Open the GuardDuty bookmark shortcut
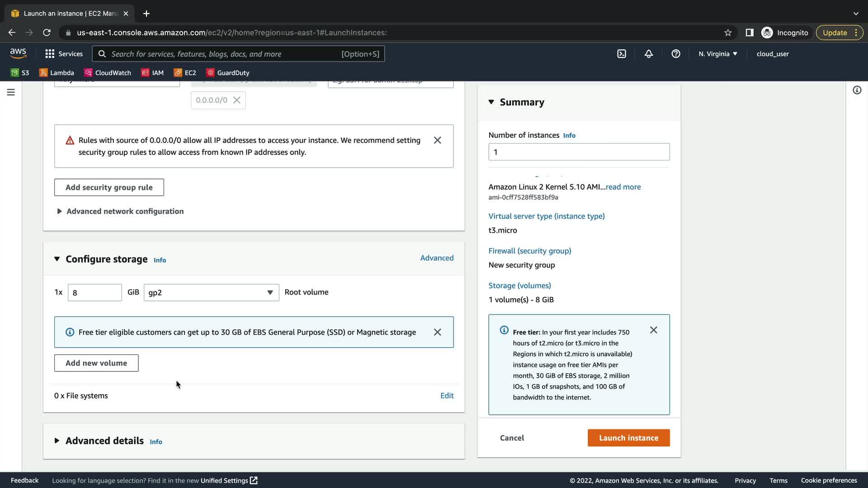 pyautogui.click(x=227, y=73)
